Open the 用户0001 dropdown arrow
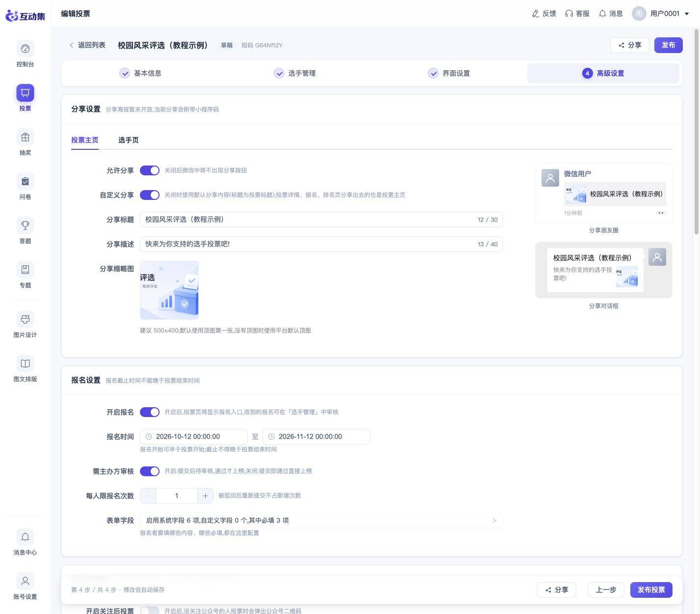 687,14
